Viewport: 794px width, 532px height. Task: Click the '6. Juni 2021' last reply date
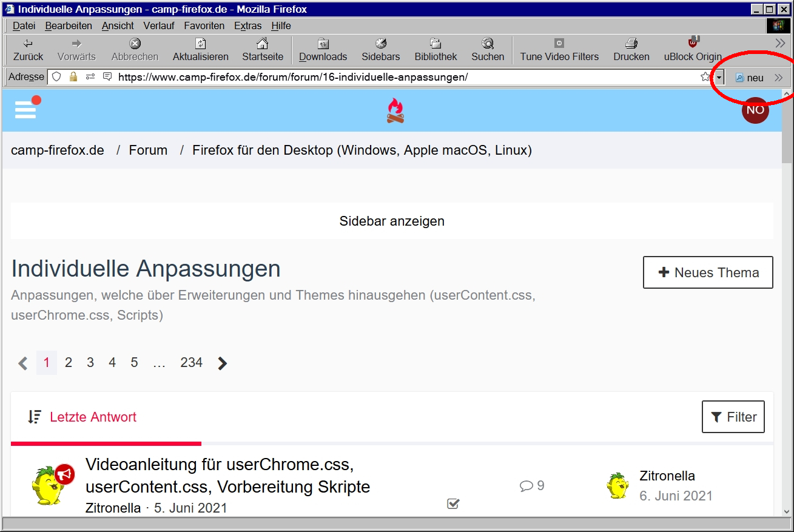point(676,496)
